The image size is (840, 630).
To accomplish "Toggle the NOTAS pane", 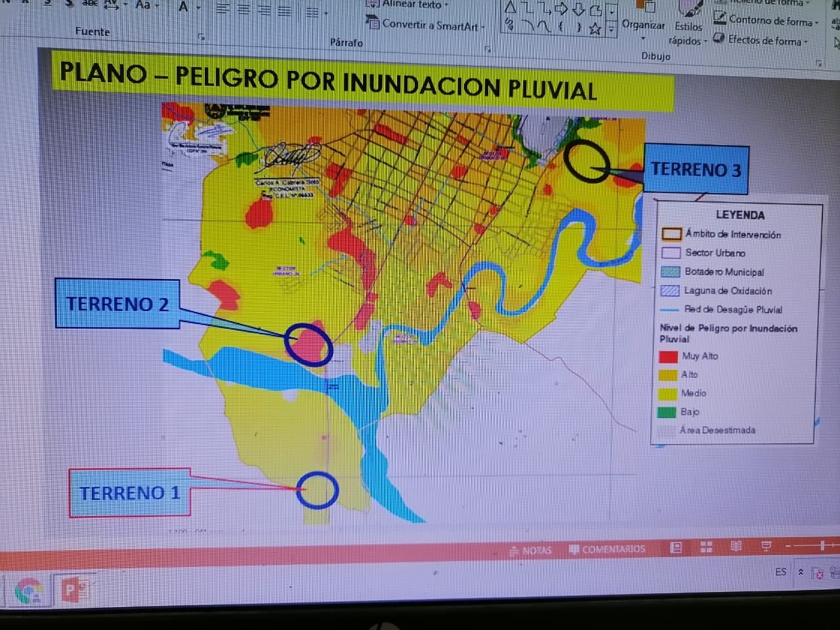I will click(x=531, y=550).
